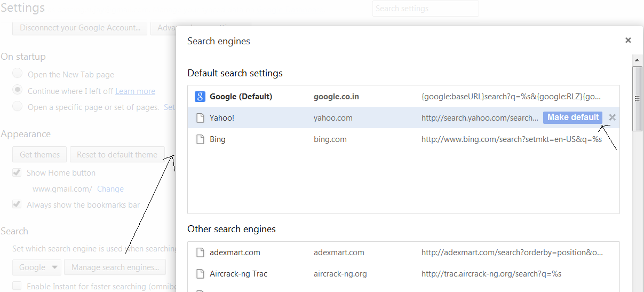
Task: Select Open a specific page option
Action: (x=18, y=106)
